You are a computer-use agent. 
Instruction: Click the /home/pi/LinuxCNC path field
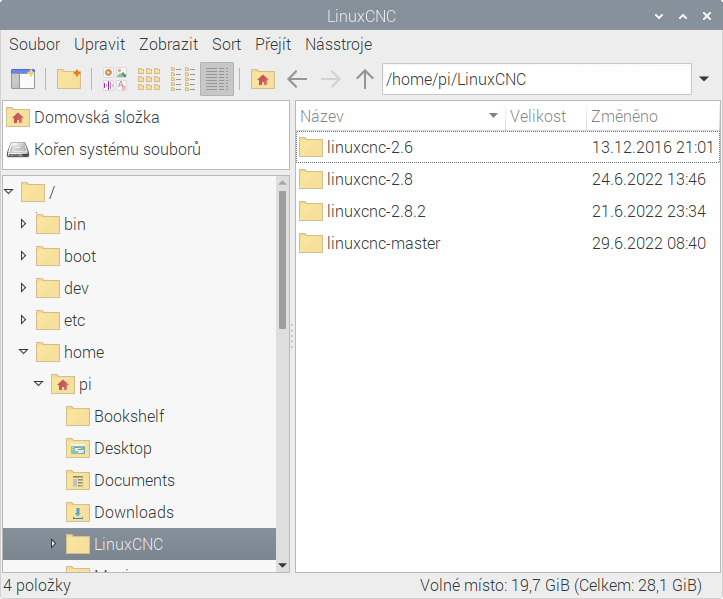pyautogui.click(x=537, y=79)
